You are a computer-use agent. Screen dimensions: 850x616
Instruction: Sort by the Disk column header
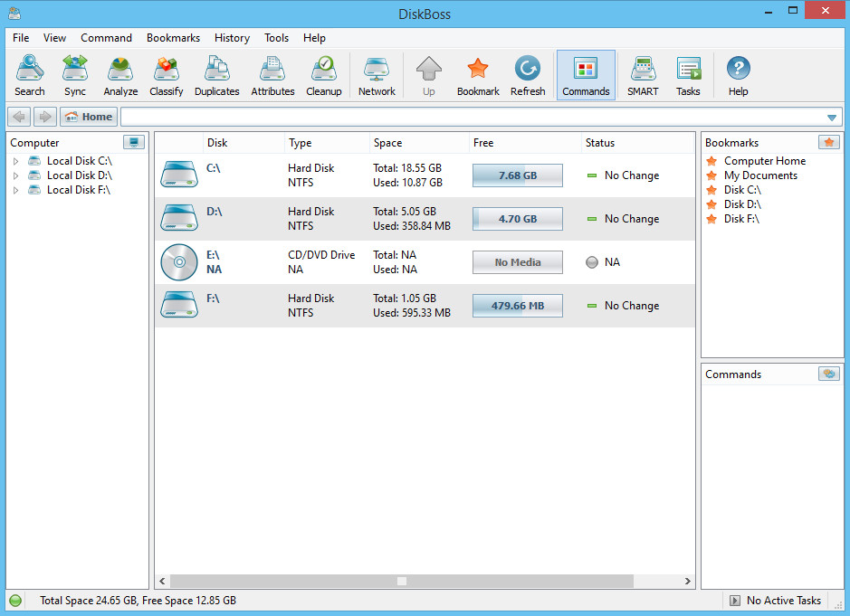coord(244,143)
